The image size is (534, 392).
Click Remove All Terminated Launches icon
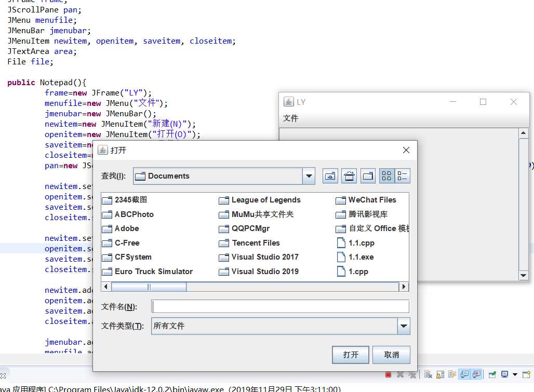412,375
